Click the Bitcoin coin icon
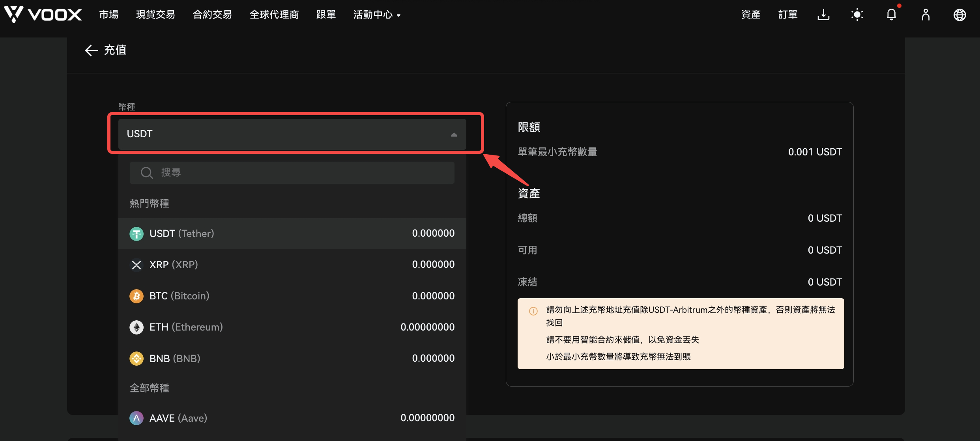980x441 pixels. (x=137, y=296)
